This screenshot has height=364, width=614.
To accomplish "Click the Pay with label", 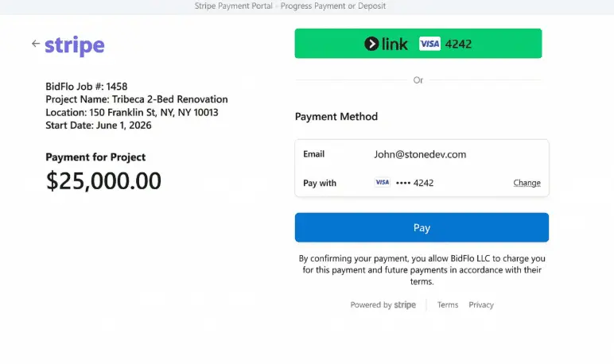I will (320, 183).
